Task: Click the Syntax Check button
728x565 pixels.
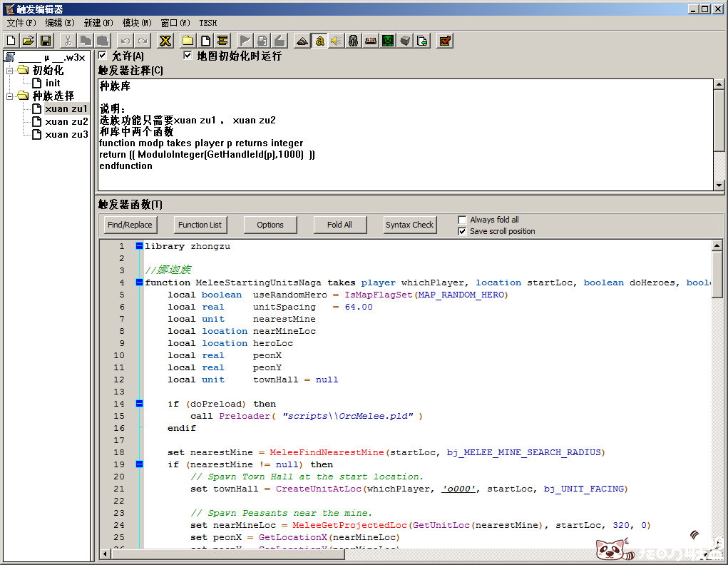Action: [409, 225]
